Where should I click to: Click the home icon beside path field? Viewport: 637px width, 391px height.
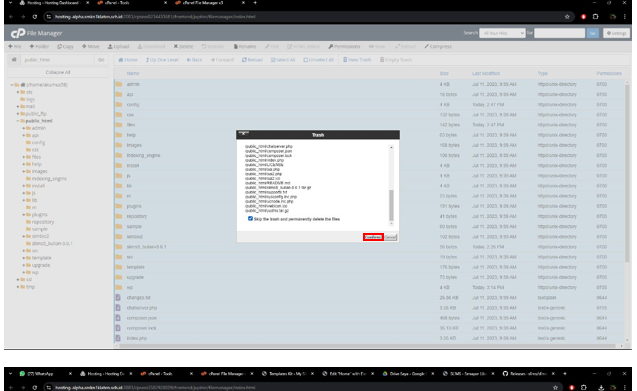(x=14, y=60)
